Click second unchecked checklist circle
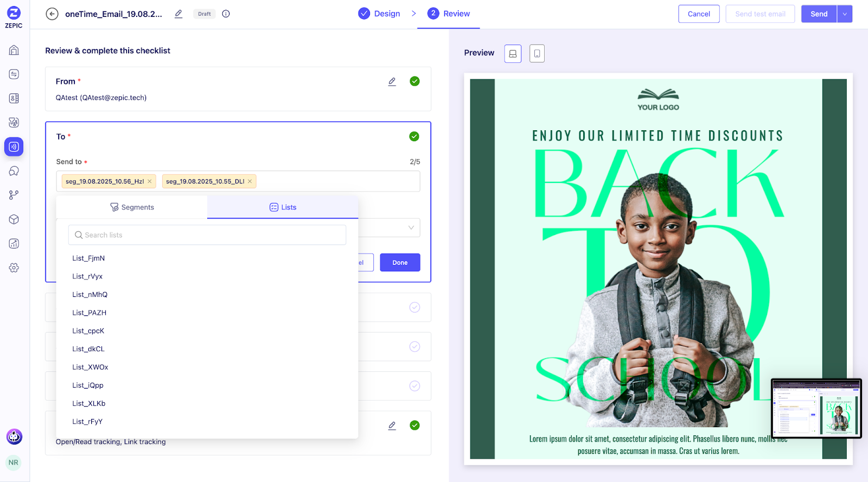The width and height of the screenshot is (868, 482). 415,347
